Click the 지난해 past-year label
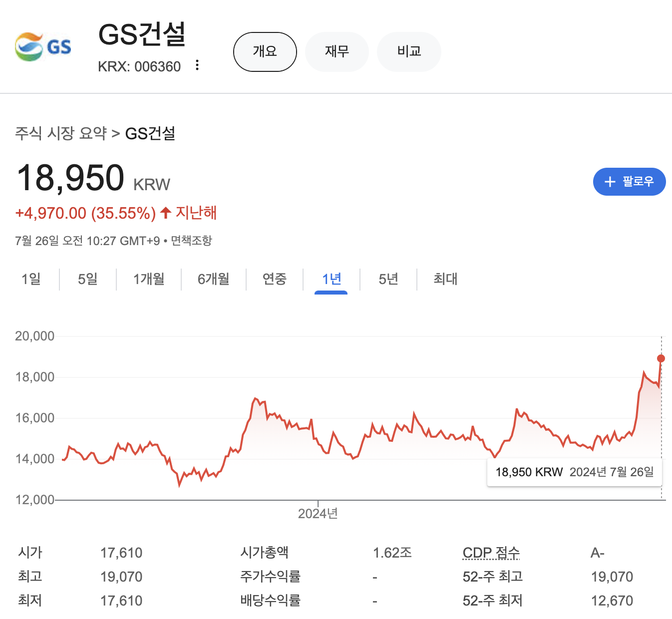Viewport: 672px width, 619px height. coord(196,213)
